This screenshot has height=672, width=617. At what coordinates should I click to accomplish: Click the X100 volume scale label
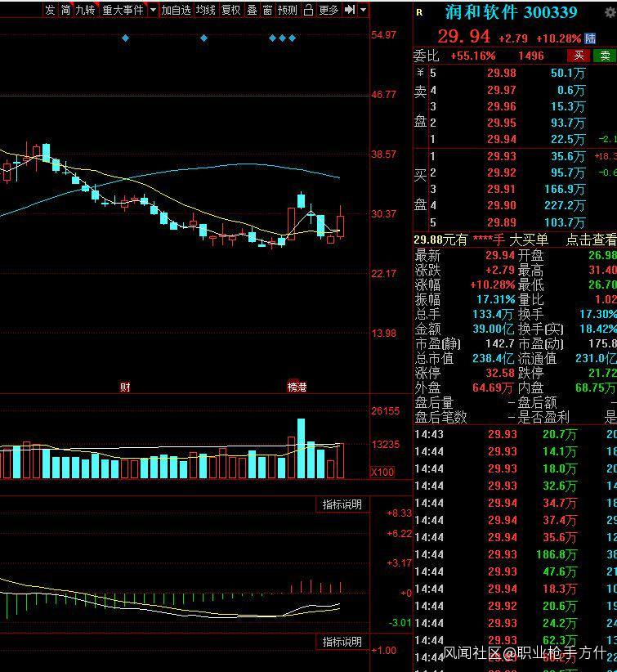382,473
